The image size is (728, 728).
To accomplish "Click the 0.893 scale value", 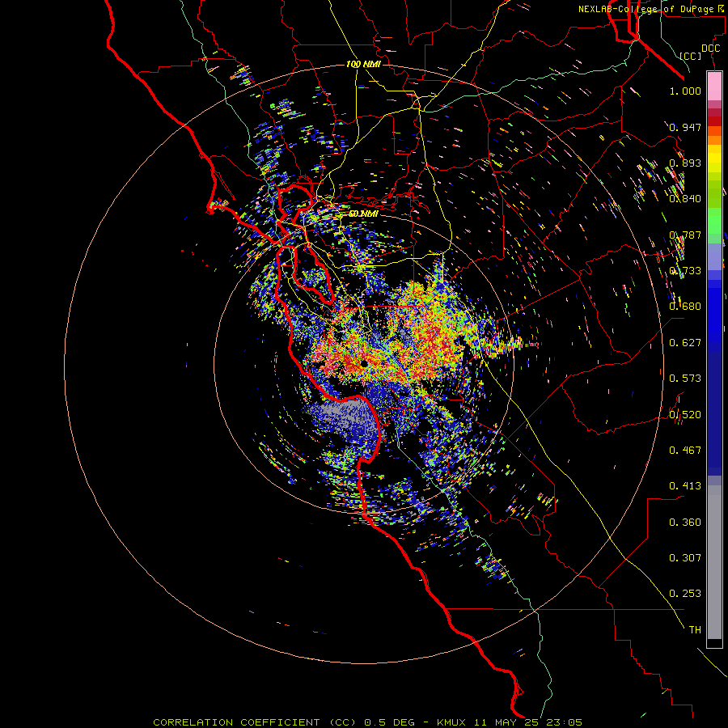I will tap(685, 163).
